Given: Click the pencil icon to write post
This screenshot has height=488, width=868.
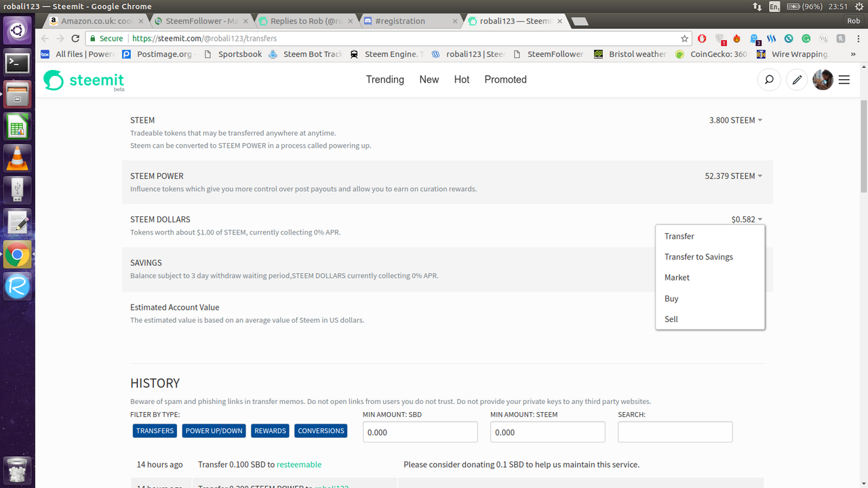Looking at the screenshot, I should tap(797, 80).
